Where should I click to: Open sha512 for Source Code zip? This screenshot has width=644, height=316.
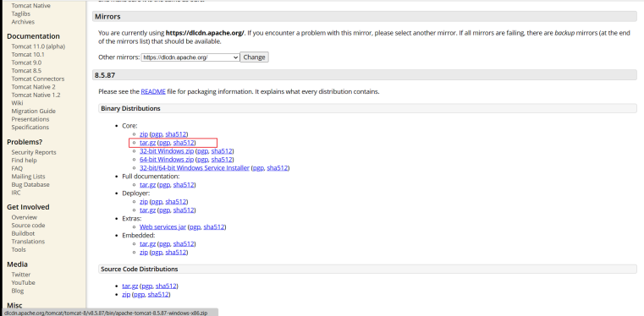pyautogui.click(x=158, y=294)
